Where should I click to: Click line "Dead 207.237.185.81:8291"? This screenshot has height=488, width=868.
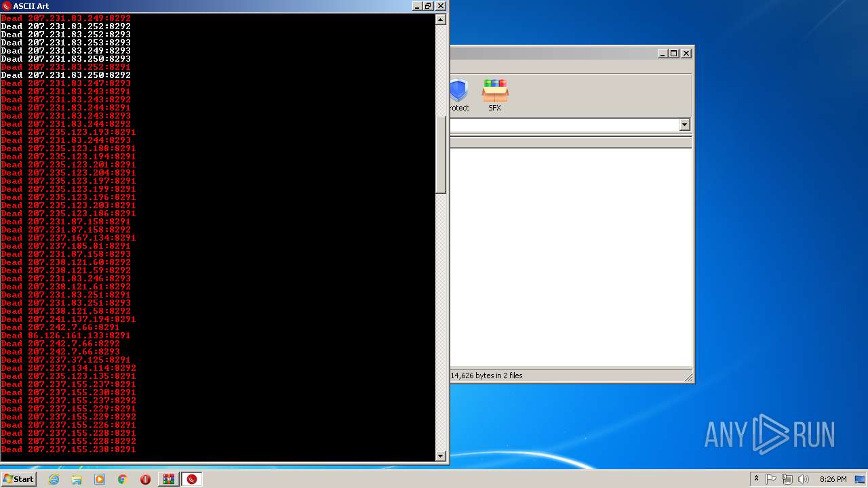(66, 246)
